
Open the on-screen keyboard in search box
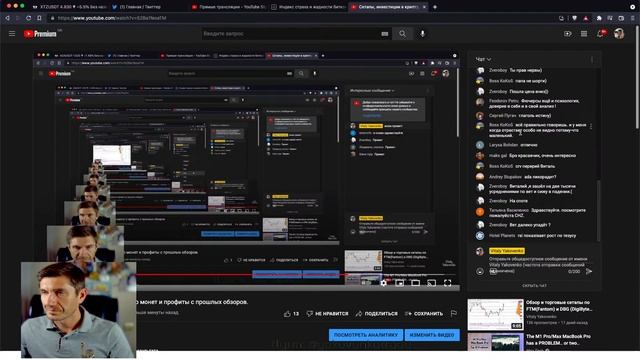[x=384, y=34]
